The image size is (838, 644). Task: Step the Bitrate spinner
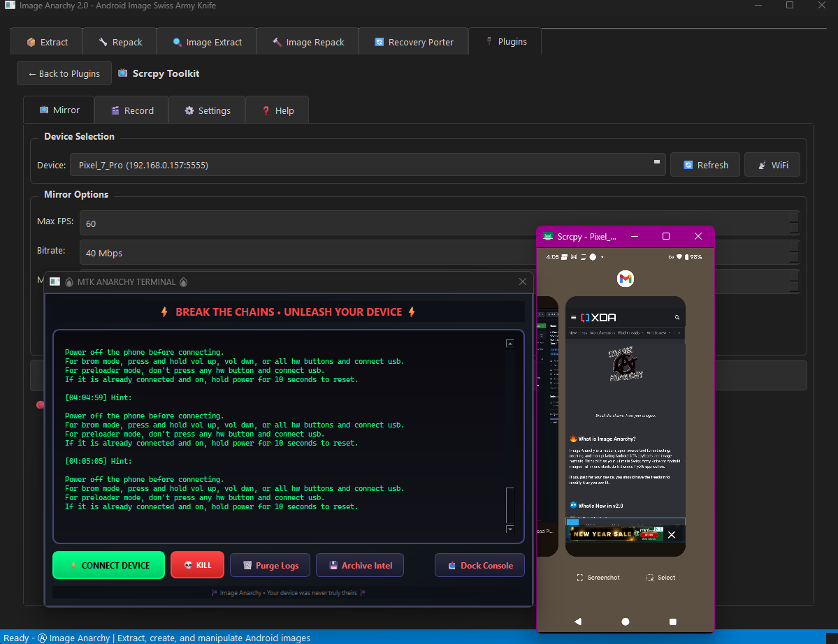(794, 252)
